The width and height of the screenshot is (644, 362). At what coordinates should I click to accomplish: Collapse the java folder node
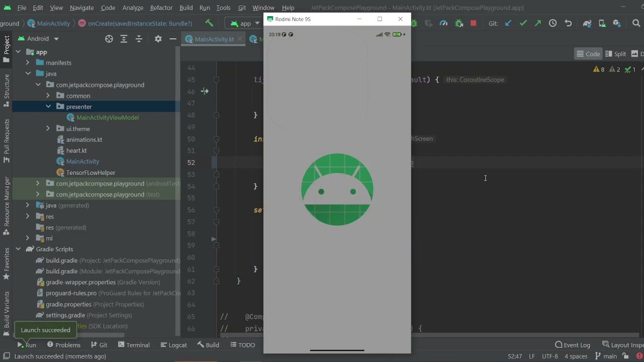pyautogui.click(x=28, y=74)
